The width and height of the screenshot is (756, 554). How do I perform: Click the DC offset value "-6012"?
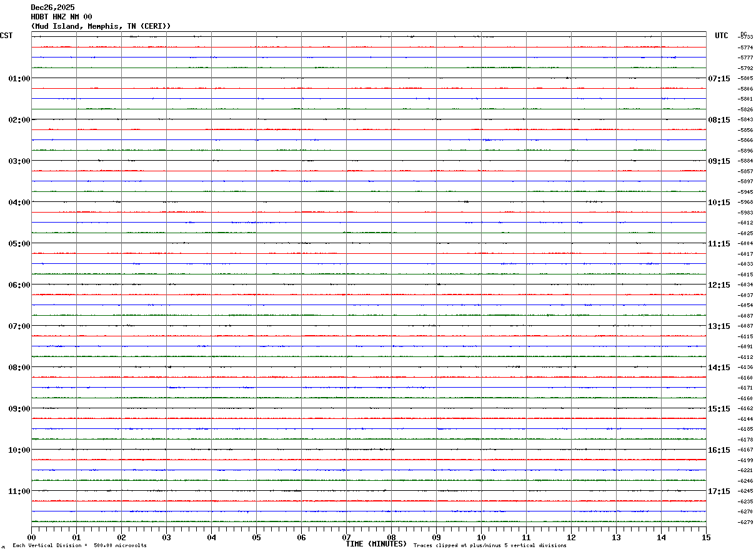click(745, 223)
